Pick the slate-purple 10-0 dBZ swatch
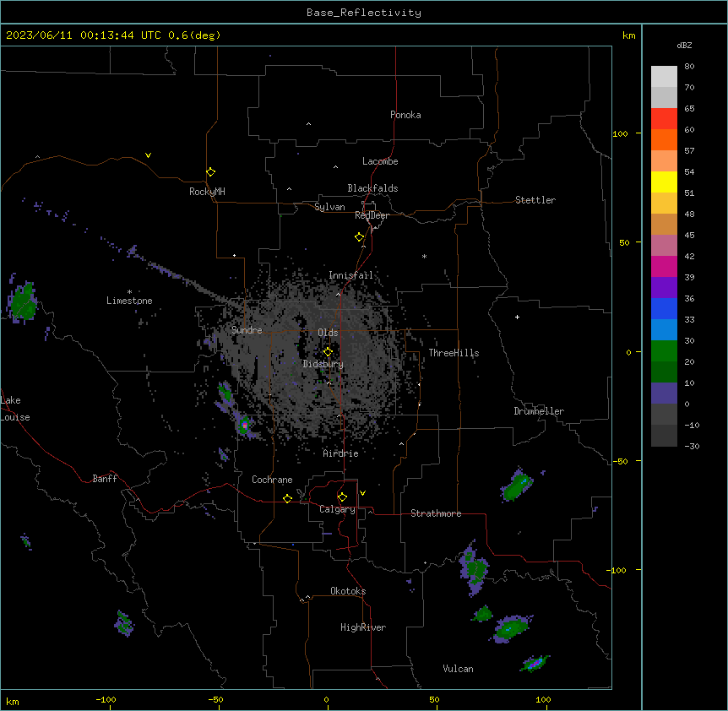Image resolution: width=728 pixels, height=711 pixels. pyautogui.click(x=664, y=393)
